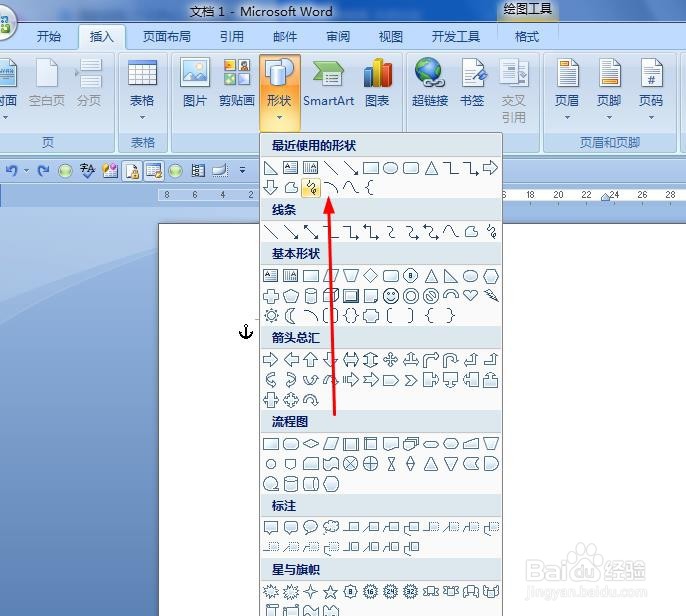
Task: Select the 4-point star in 星与旗帜
Action: pyautogui.click(x=311, y=592)
